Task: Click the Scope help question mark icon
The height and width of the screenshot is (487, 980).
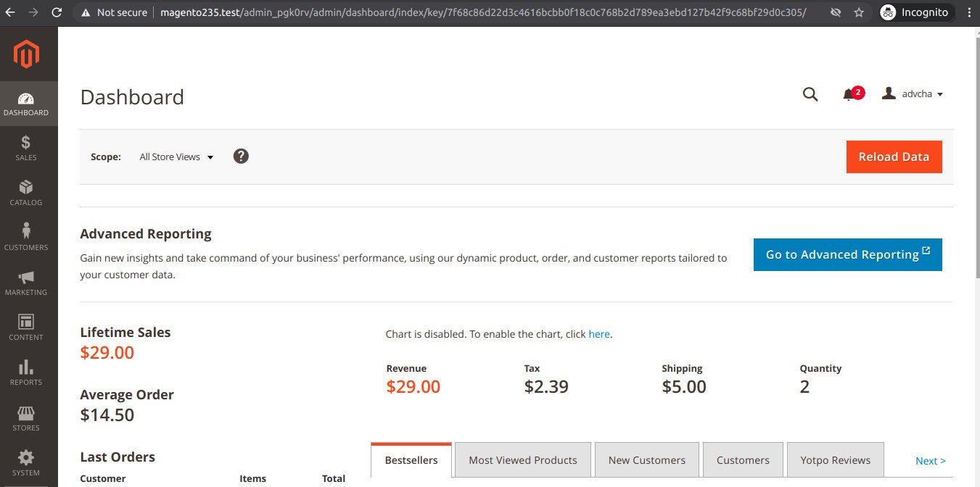Action: pos(241,157)
